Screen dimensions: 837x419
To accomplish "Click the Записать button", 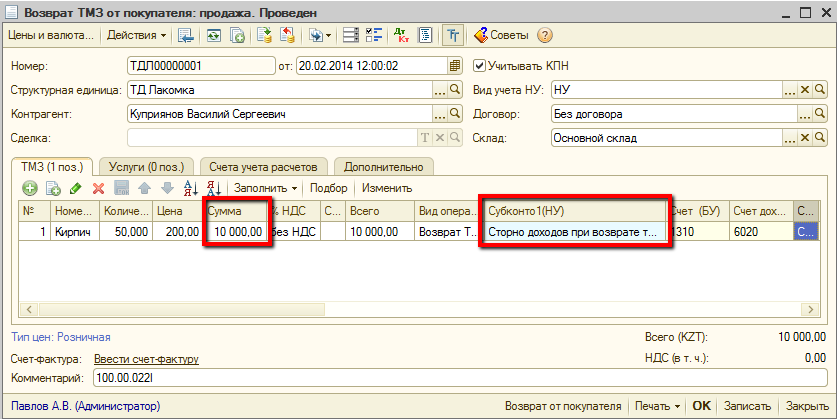I will point(747,407).
